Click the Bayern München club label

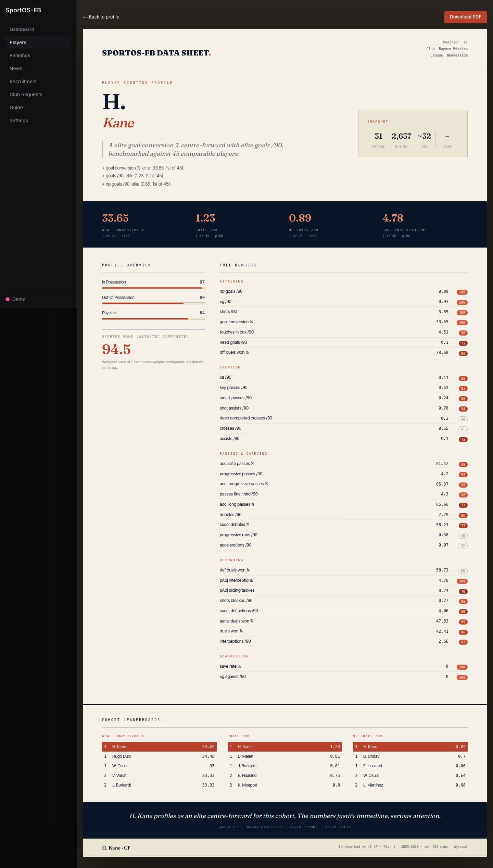pyautogui.click(x=453, y=49)
